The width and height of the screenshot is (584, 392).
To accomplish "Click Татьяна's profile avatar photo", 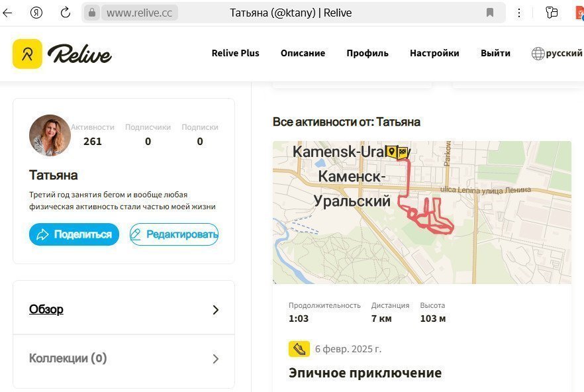I will 50,135.
